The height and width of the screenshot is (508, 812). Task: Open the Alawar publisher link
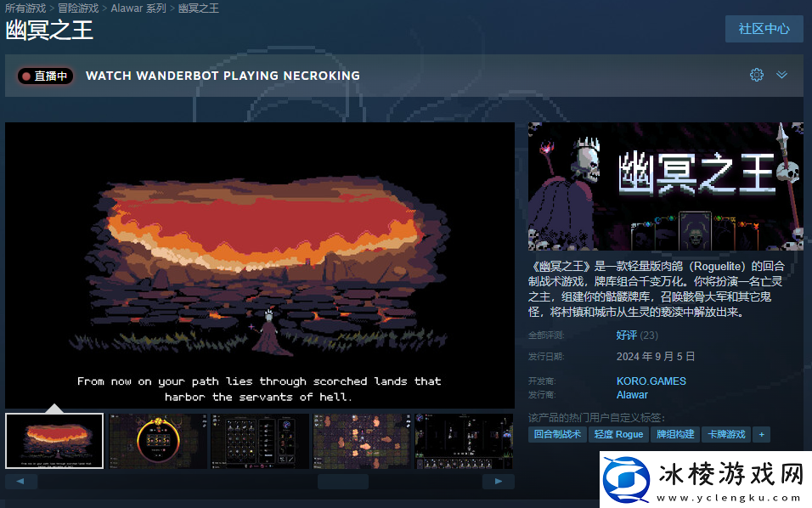[x=632, y=395]
